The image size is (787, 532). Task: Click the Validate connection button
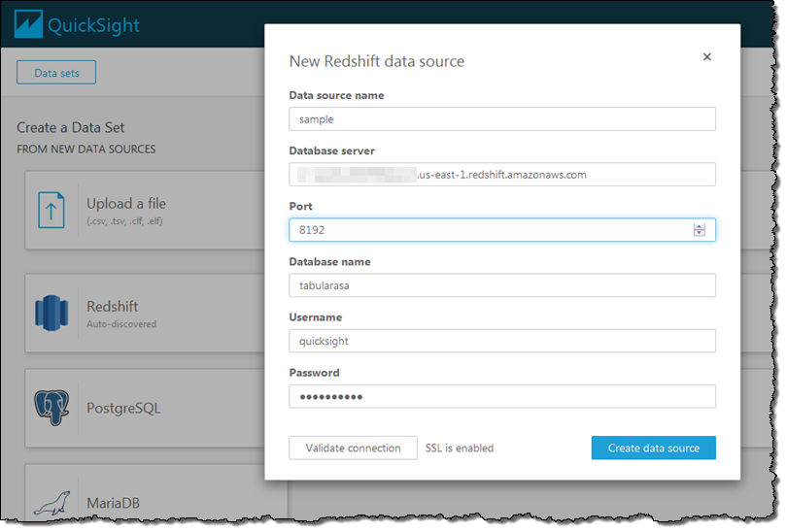coord(353,448)
